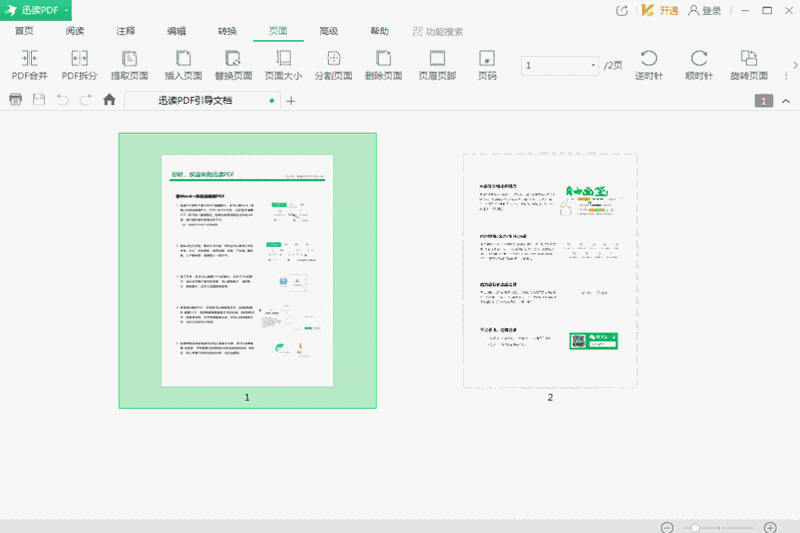Open the 迅读PDF application menu dropdown
The image size is (800, 533).
point(36,10)
